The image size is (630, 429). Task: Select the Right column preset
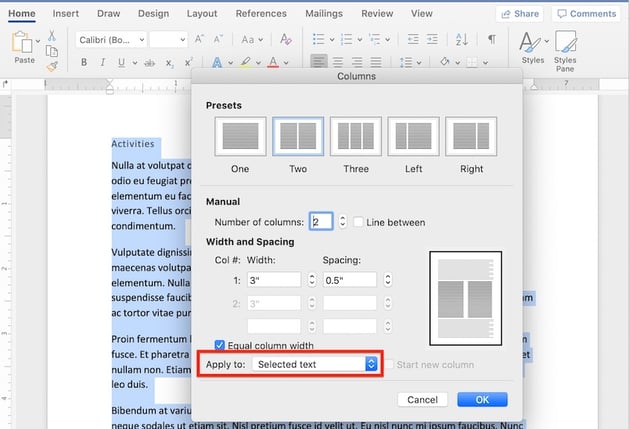(471, 136)
